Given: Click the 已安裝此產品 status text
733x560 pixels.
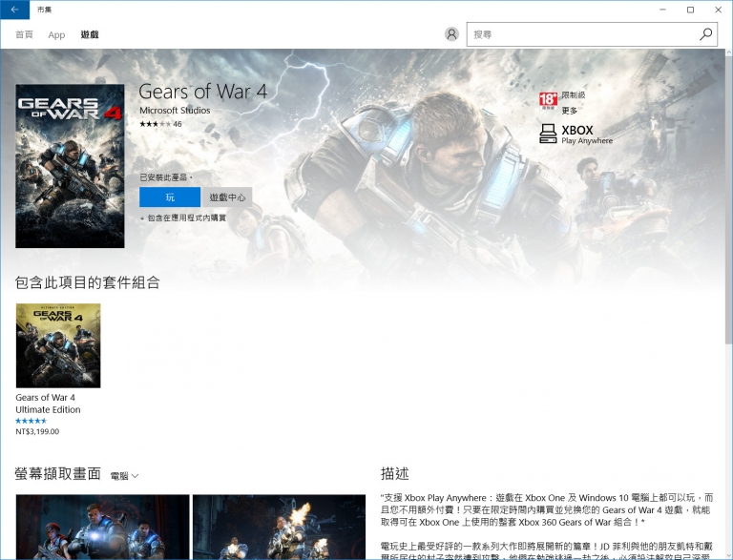Looking at the screenshot, I should point(166,177).
